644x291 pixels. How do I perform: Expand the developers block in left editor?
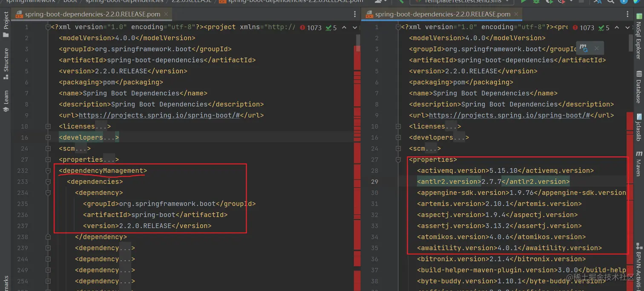48,137
